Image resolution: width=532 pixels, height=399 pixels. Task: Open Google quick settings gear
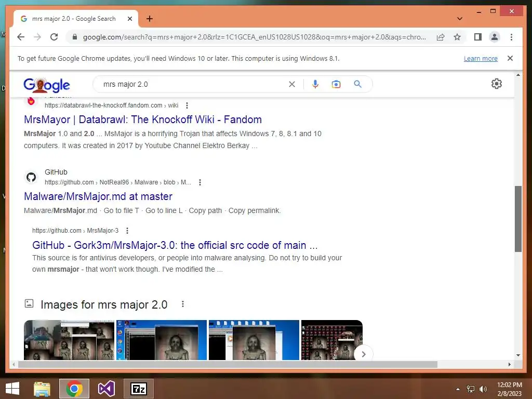click(496, 84)
